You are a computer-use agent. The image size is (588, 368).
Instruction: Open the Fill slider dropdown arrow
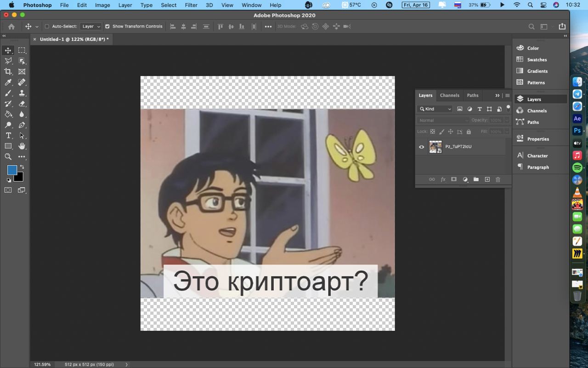(x=507, y=132)
